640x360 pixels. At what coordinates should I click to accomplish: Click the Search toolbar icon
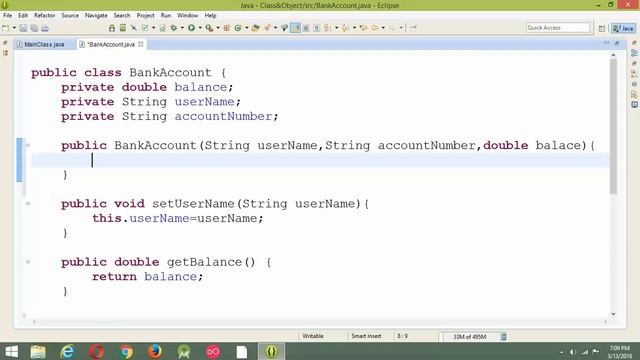click(x=267, y=28)
